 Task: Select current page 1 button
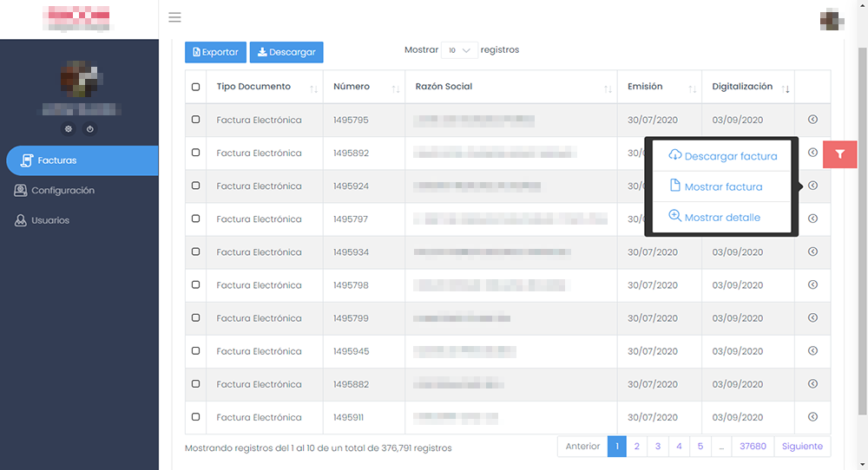tap(616, 447)
